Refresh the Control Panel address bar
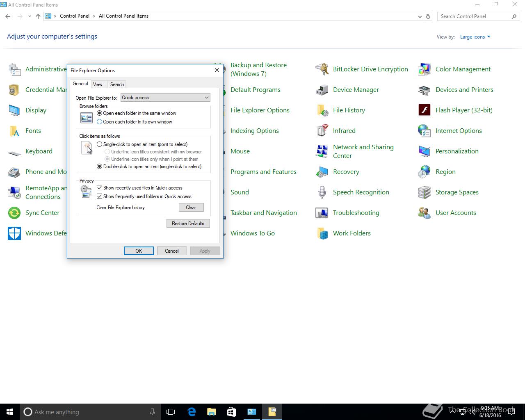The height and width of the screenshot is (420, 525). point(428,16)
